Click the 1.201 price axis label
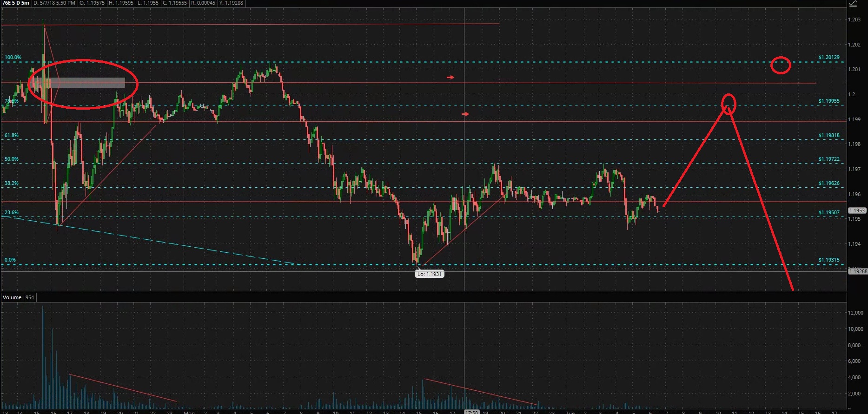 pyautogui.click(x=855, y=70)
